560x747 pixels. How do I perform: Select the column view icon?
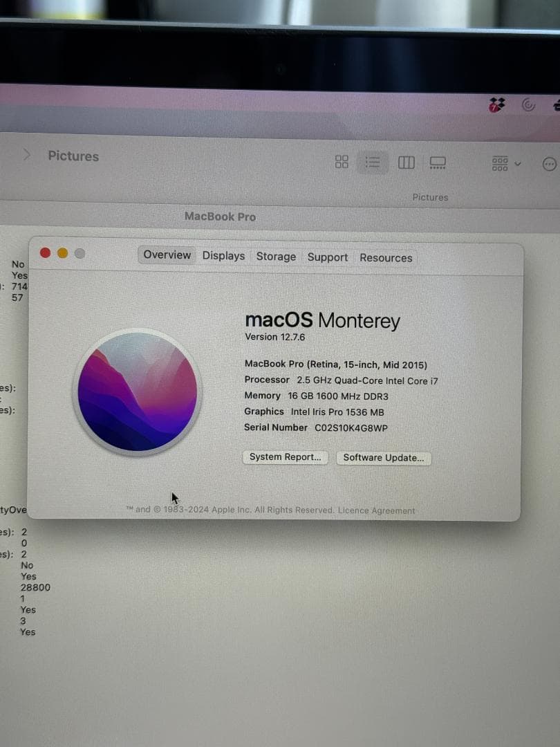point(406,162)
